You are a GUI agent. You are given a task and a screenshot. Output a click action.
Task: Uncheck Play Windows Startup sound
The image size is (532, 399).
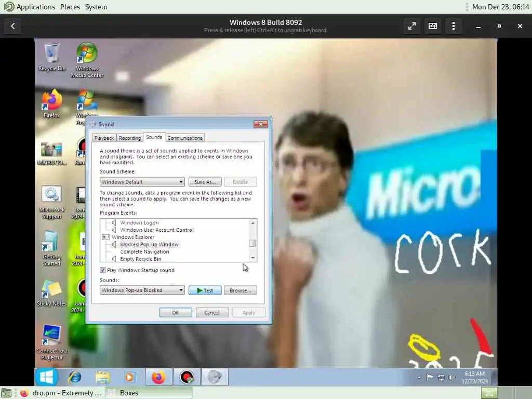pyautogui.click(x=102, y=270)
